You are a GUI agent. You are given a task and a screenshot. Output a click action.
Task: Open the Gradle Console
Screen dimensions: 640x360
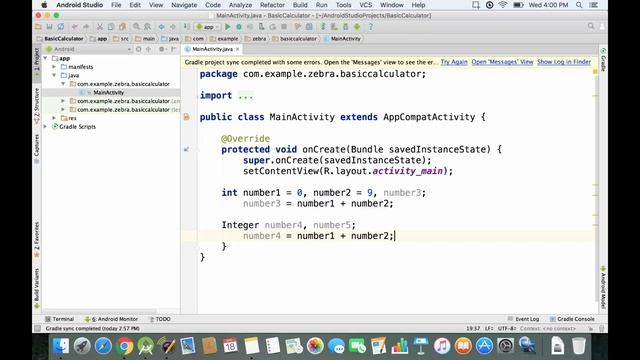pyautogui.click(x=572, y=319)
